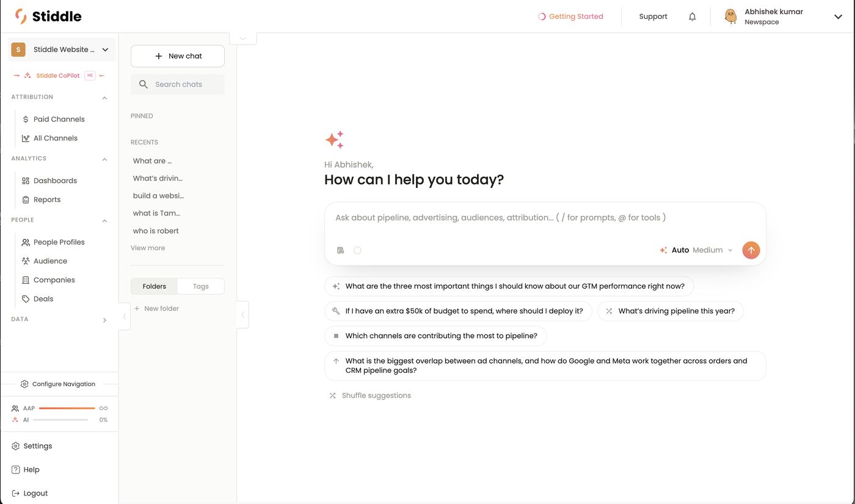The width and height of the screenshot is (855, 504).
Task: Select the GTM performance suggestion
Action: 509,286
